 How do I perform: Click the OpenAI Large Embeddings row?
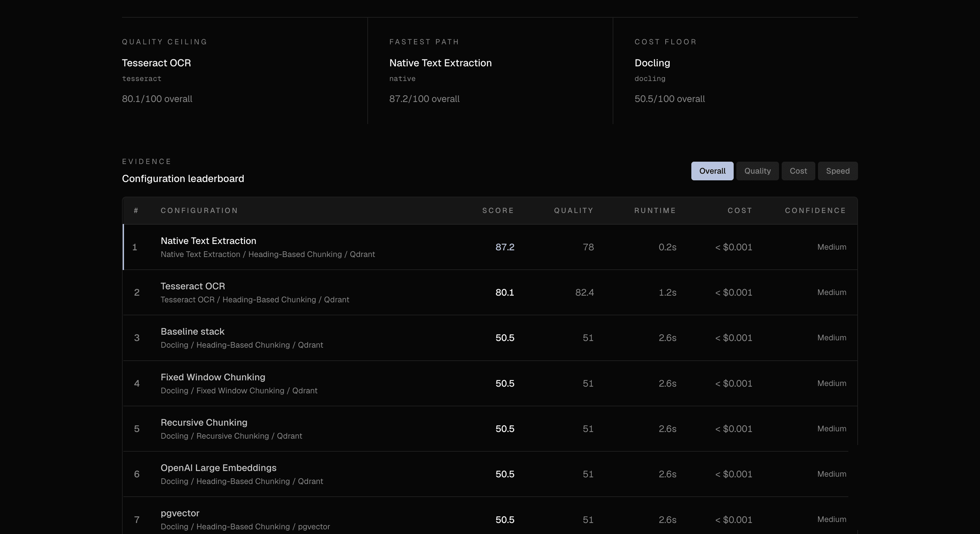click(x=490, y=474)
